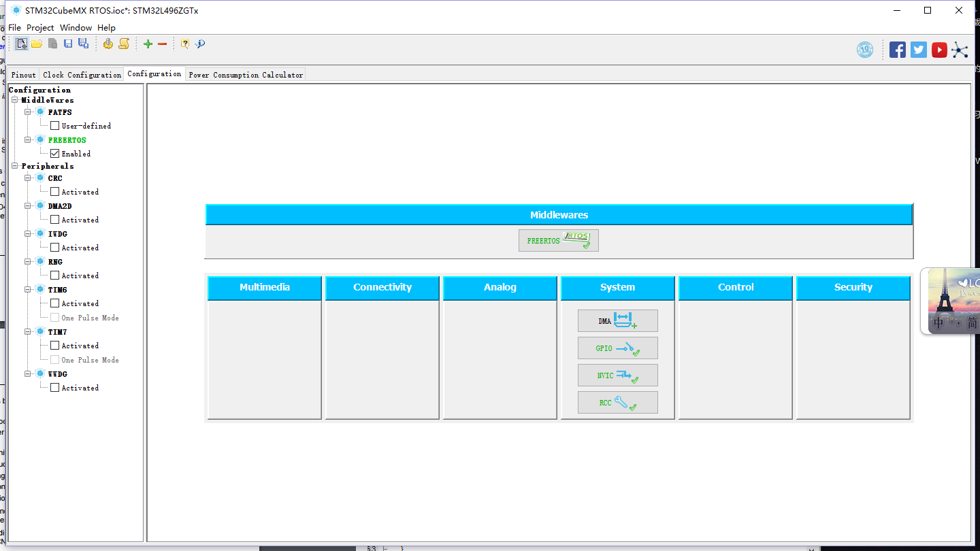Click the DMA2D cube icon in tree

[40, 205]
